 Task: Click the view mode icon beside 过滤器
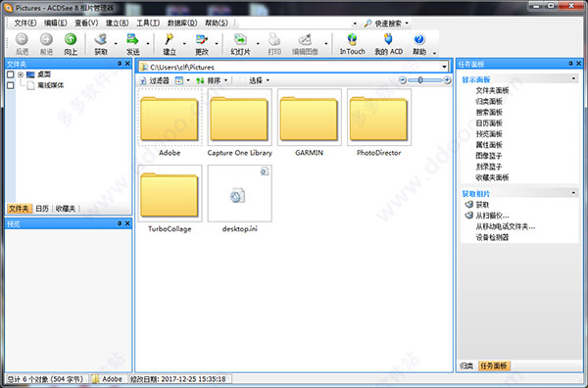(x=179, y=80)
